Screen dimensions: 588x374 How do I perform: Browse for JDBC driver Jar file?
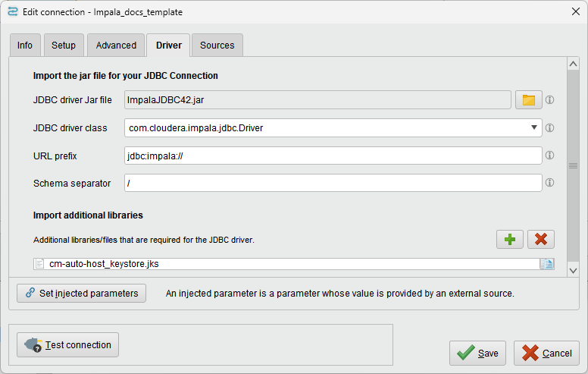click(x=529, y=100)
